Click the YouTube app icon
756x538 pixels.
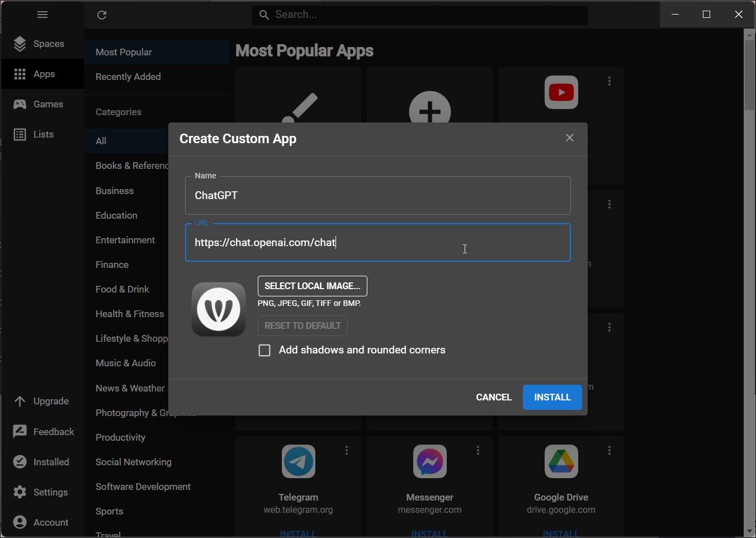561,92
